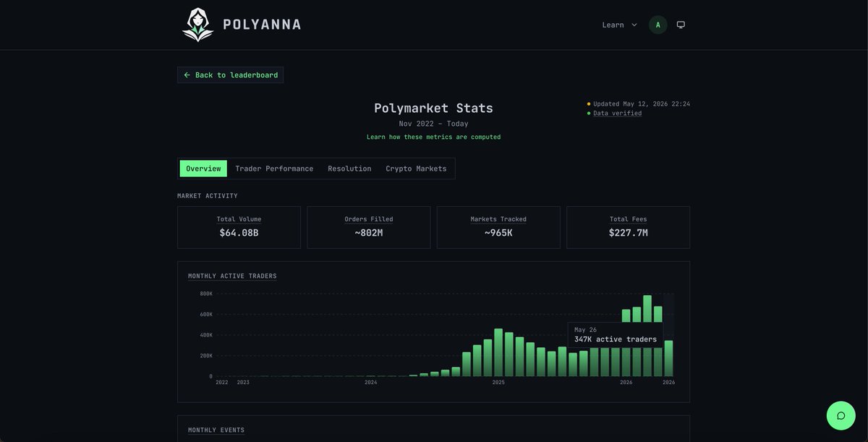This screenshot has height=442, width=868.
Task: Click the Total Volume $64.08B card
Action: click(239, 227)
